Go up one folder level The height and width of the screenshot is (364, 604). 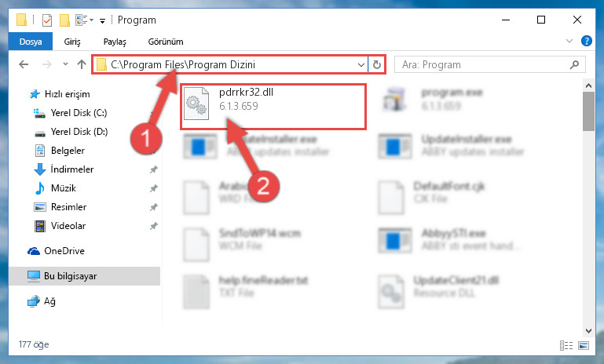(81, 64)
